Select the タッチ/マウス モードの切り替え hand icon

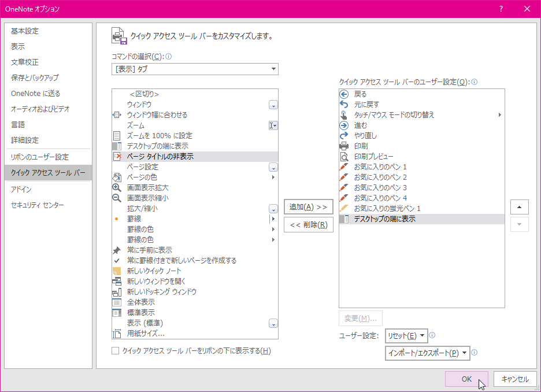point(344,115)
